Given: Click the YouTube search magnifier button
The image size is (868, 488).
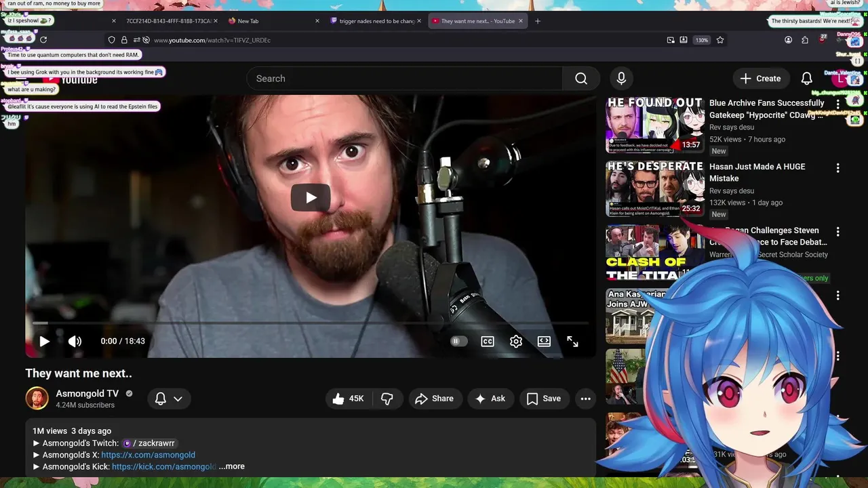Looking at the screenshot, I should [x=581, y=79].
